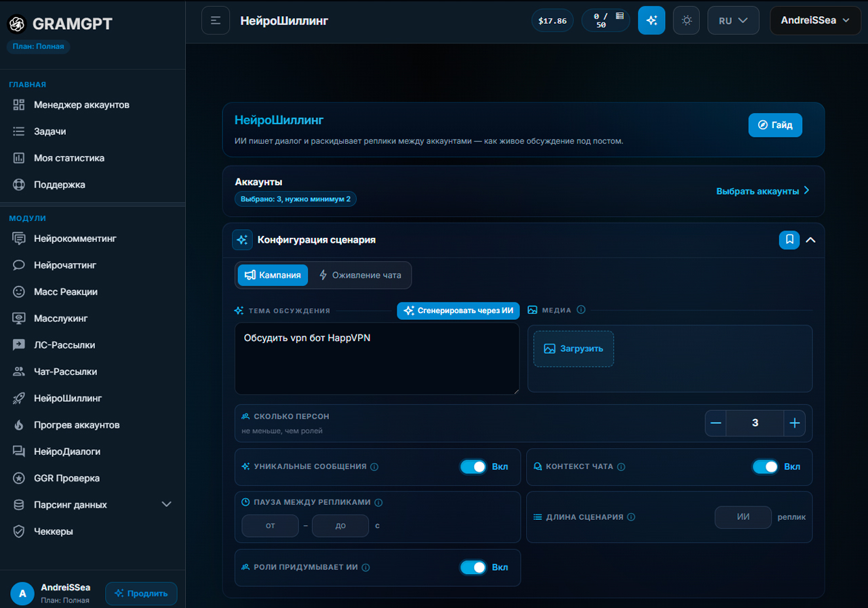Click Выбрать аккаунты link
The height and width of the screenshot is (608, 868).
click(763, 191)
